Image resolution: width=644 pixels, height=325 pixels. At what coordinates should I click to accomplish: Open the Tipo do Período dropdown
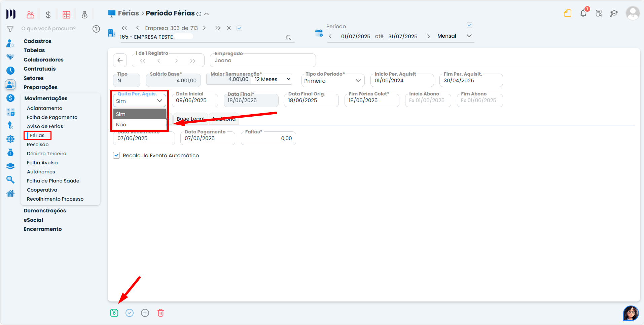coord(332,81)
